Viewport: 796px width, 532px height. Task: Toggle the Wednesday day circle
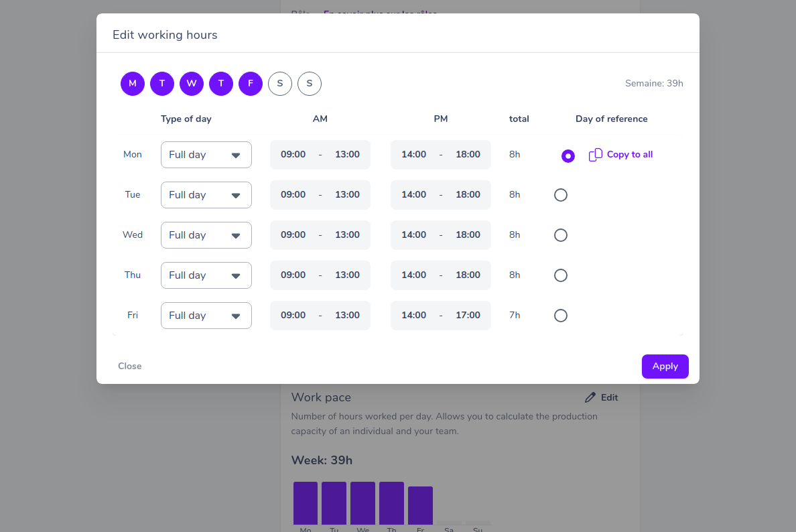(192, 84)
